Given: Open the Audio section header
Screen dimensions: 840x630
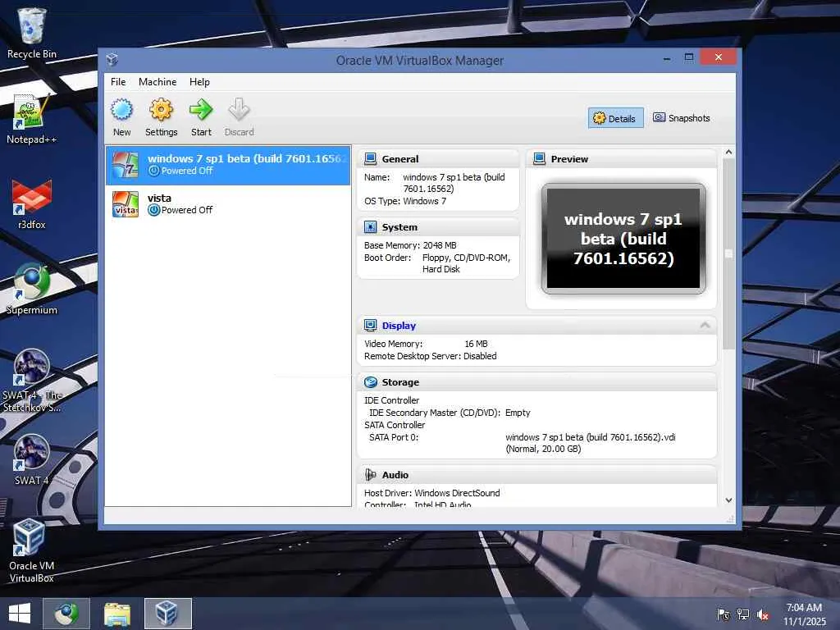Looking at the screenshot, I should click(x=536, y=475).
